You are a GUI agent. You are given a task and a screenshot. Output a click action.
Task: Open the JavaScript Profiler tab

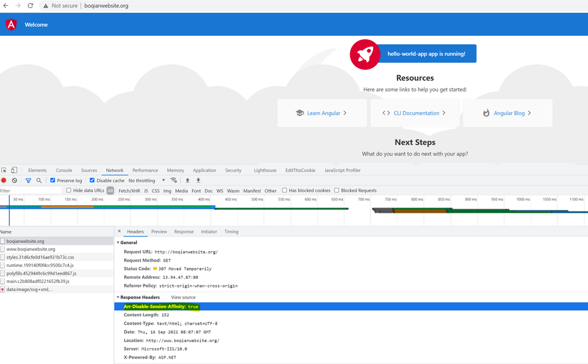click(343, 170)
